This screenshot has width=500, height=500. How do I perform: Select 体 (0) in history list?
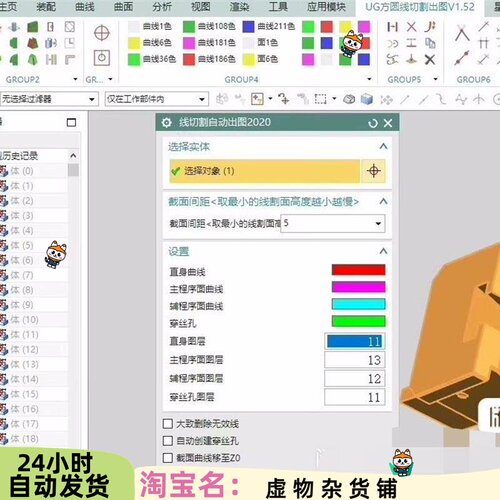point(22,171)
